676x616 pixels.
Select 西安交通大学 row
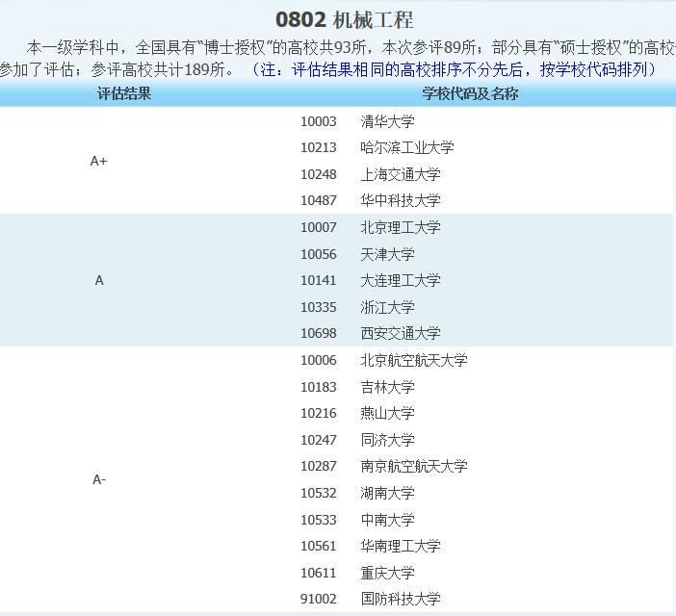[401, 333]
